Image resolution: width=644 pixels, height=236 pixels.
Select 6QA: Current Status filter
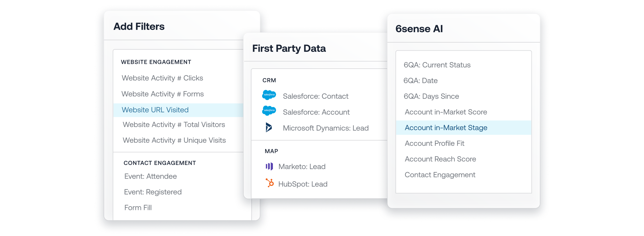[437, 65]
